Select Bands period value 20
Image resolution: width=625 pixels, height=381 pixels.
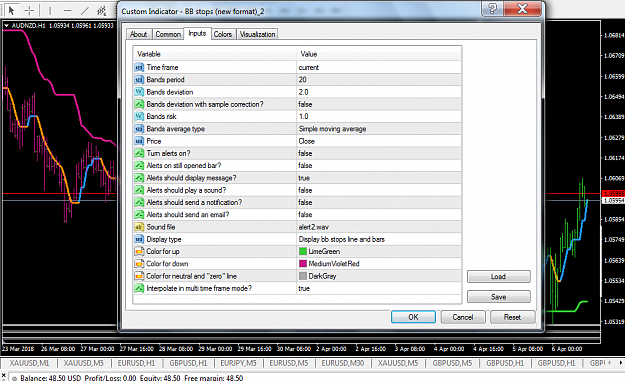click(303, 80)
